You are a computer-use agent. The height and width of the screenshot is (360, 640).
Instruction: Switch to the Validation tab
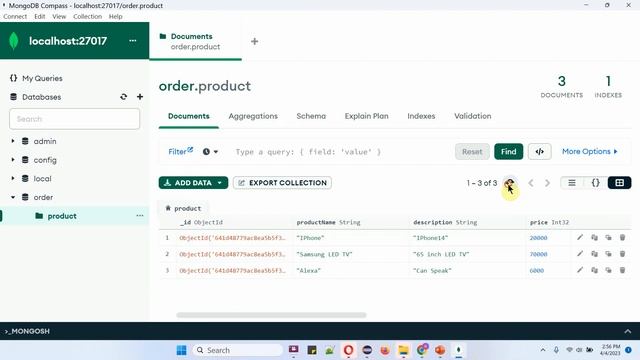[473, 116]
